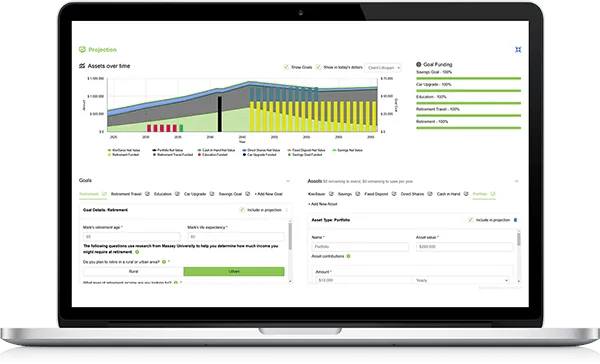Click help icon beside Asset contributions
The width and height of the screenshot is (600, 364).
pyautogui.click(x=348, y=256)
